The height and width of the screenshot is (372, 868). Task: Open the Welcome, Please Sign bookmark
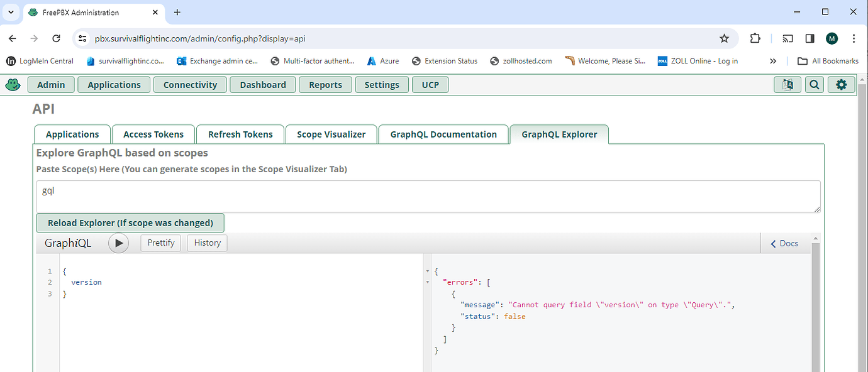[x=605, y=61]
